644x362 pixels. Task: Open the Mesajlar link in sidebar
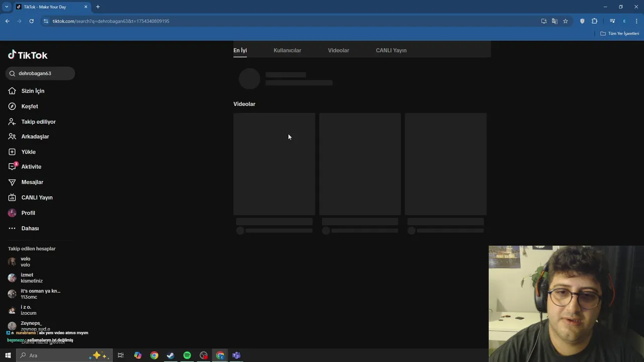pos(32,182)
